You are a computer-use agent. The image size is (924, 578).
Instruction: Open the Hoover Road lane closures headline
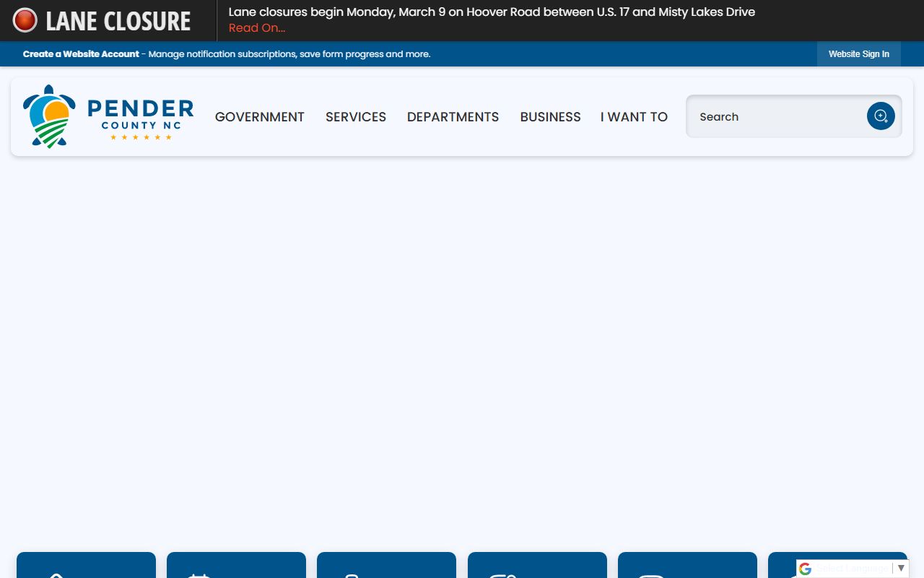click(491, 12)
